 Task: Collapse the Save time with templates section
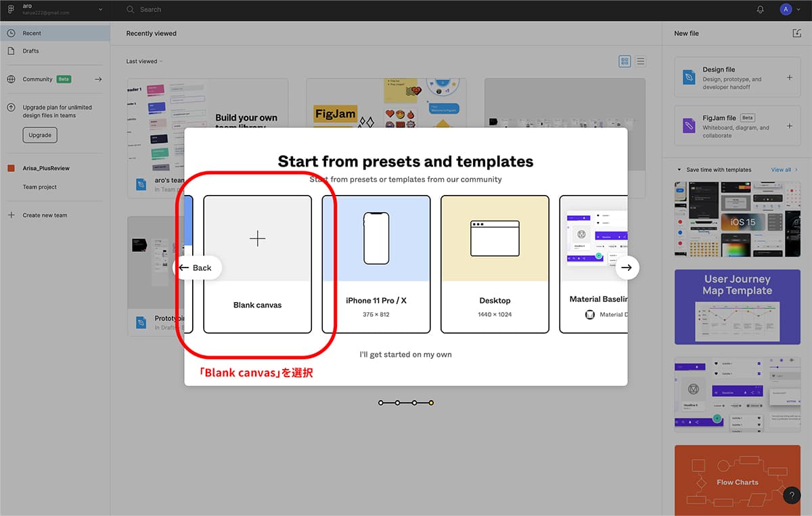(x=679, y=170)
